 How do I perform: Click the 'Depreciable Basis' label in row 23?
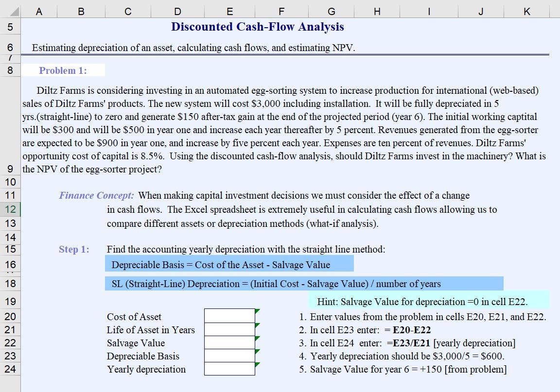143,357
